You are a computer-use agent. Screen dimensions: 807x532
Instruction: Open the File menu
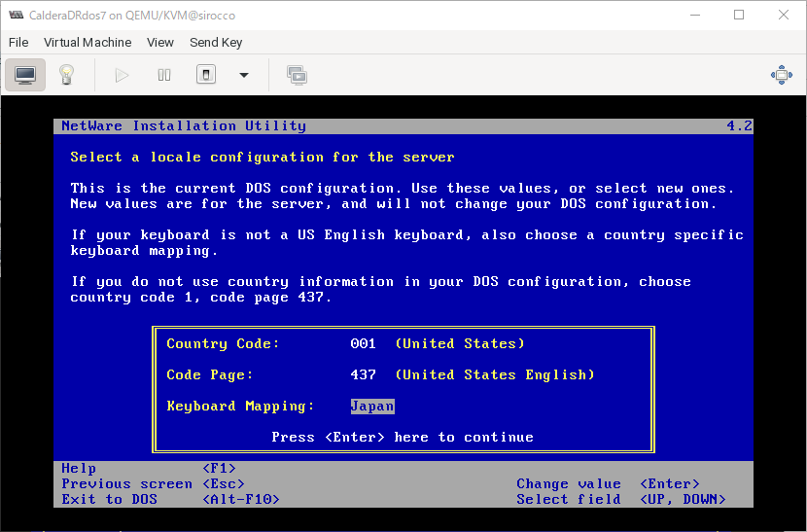(18, 42)
